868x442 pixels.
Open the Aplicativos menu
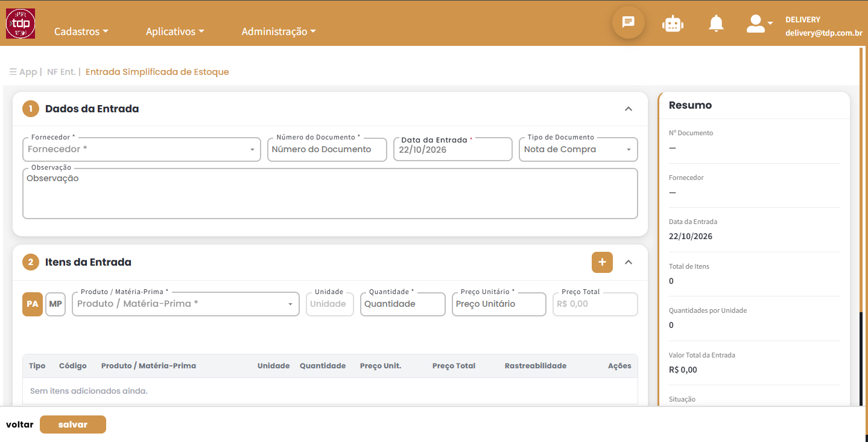coord(175,31)
